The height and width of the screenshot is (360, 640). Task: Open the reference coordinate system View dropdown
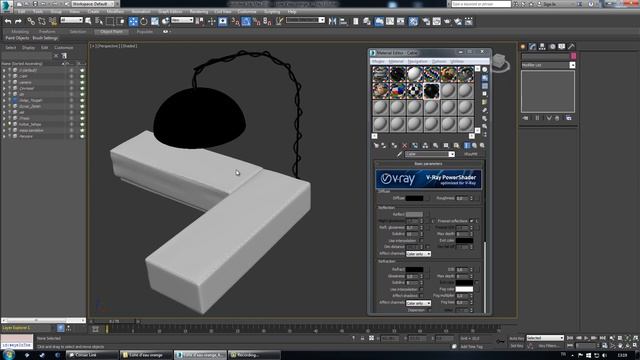coord(182,20)
